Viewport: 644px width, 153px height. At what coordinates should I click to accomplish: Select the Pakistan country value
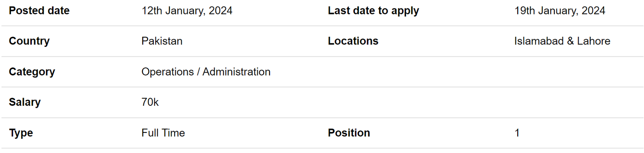162,41
